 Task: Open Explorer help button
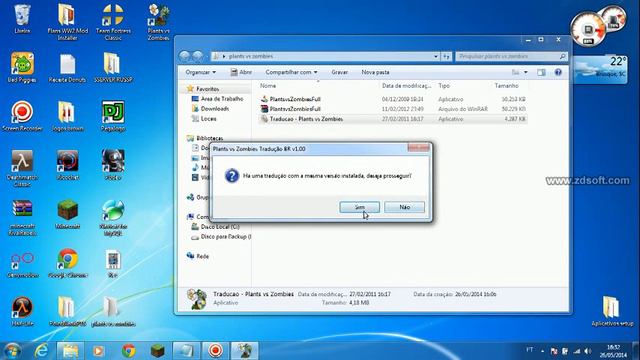coord(558,72)
